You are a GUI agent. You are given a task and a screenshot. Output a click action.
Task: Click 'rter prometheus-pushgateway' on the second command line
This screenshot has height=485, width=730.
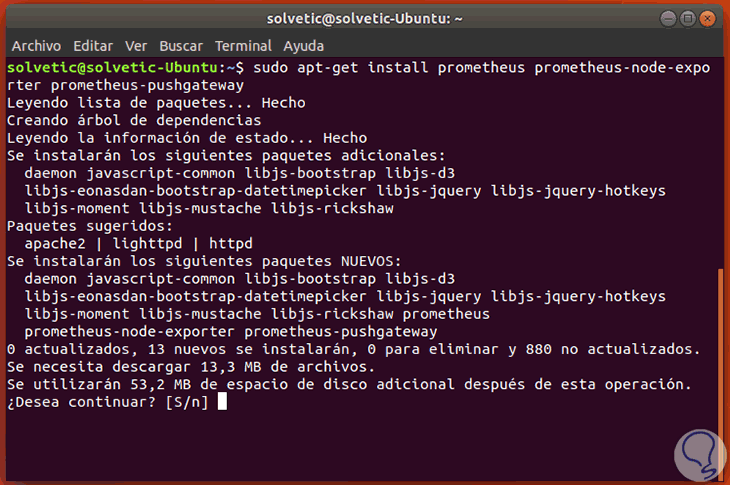click(x=126, y=85)
